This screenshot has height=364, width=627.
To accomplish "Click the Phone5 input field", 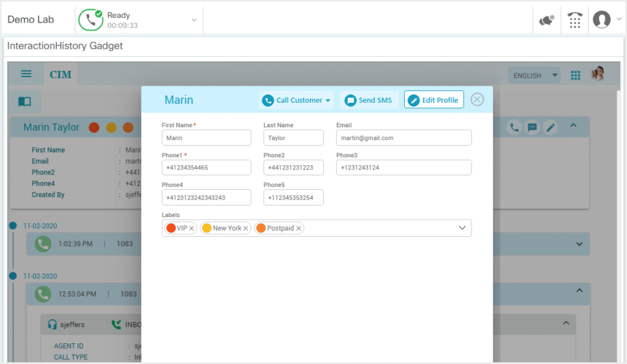I will [293, 198].
